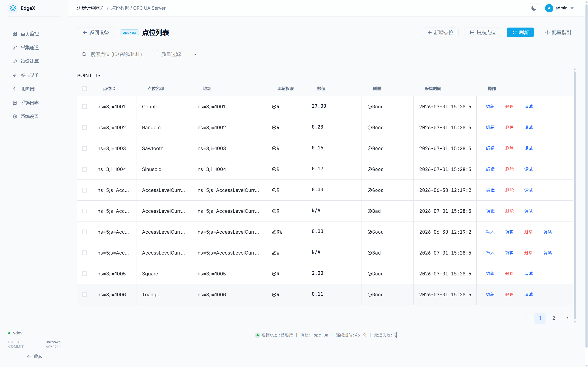Check the Sawtooth row checkbox
Image resolution: width=588 pixels, height=367 pixels.
[85, 148]
